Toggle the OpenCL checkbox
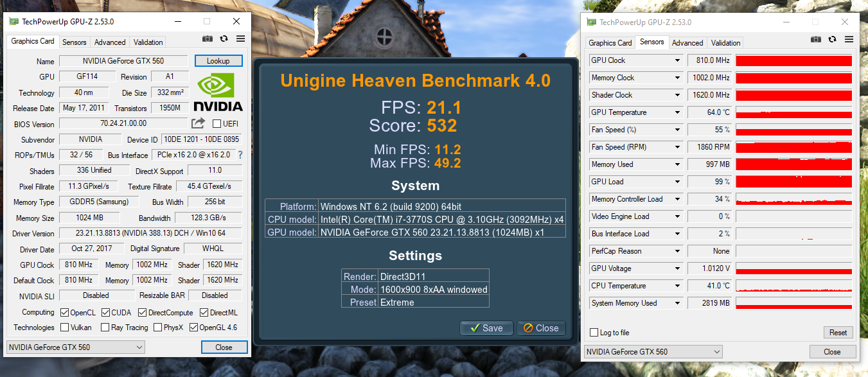 [x=64, y=313]
